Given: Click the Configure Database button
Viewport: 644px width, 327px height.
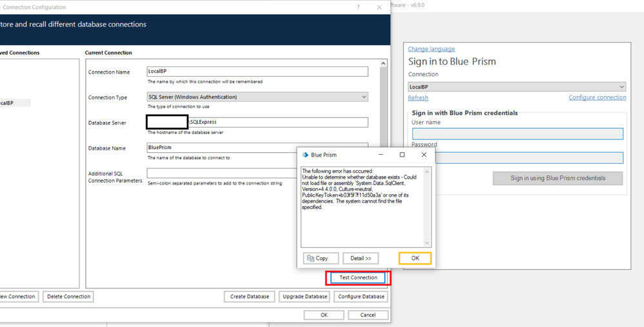Looking at the screenshot, I should point(361,297).
